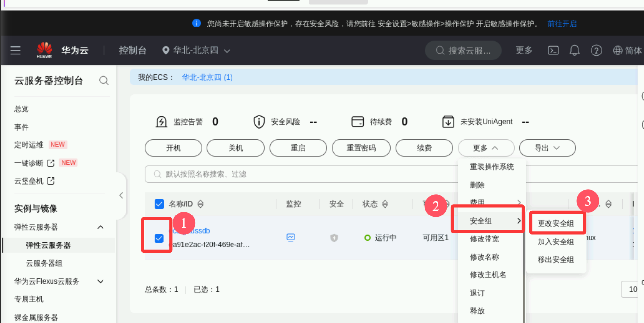Click the 控制台 link in the header

[132, 51]
